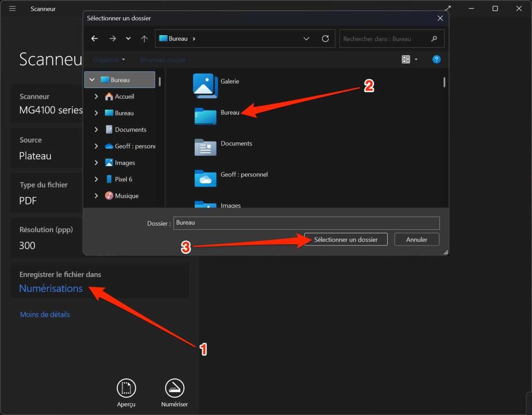Viewport: 532px width, 415px height.
Task: Maximize the Scanneur window
Action: [x=495, y=9]
